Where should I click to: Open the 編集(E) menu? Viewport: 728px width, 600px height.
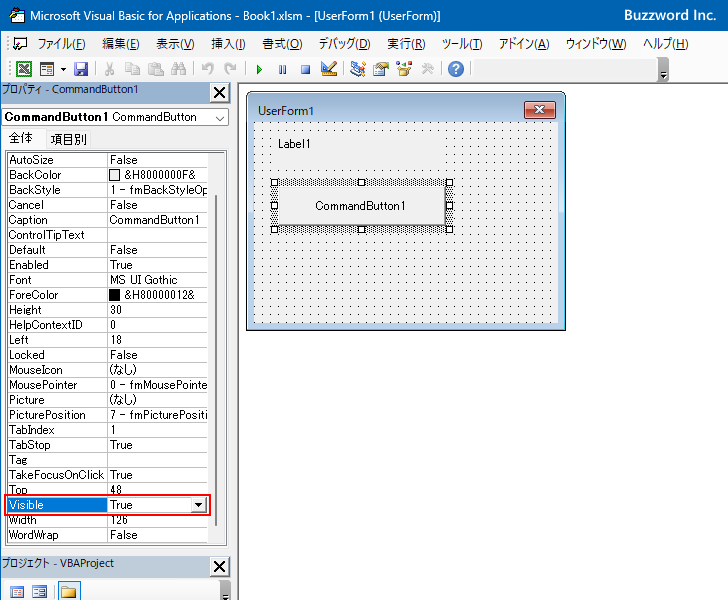pos(121,44)
